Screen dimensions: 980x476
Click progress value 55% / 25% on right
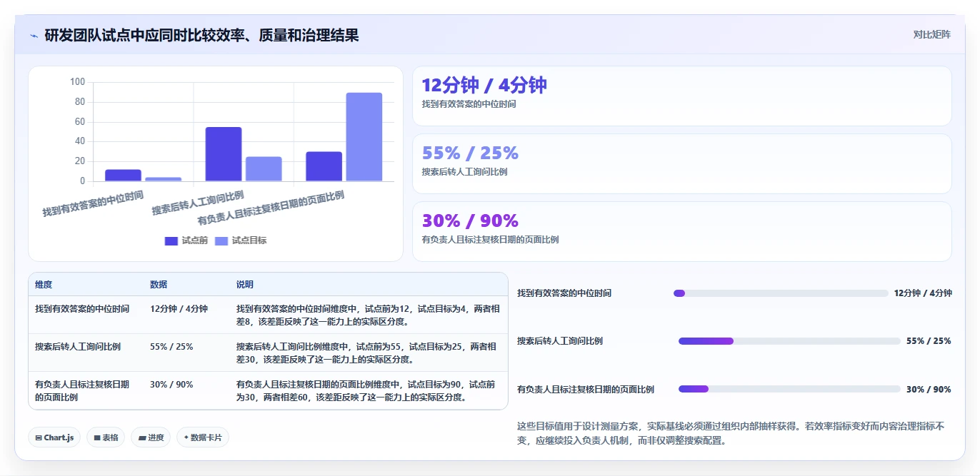[929, 341]
